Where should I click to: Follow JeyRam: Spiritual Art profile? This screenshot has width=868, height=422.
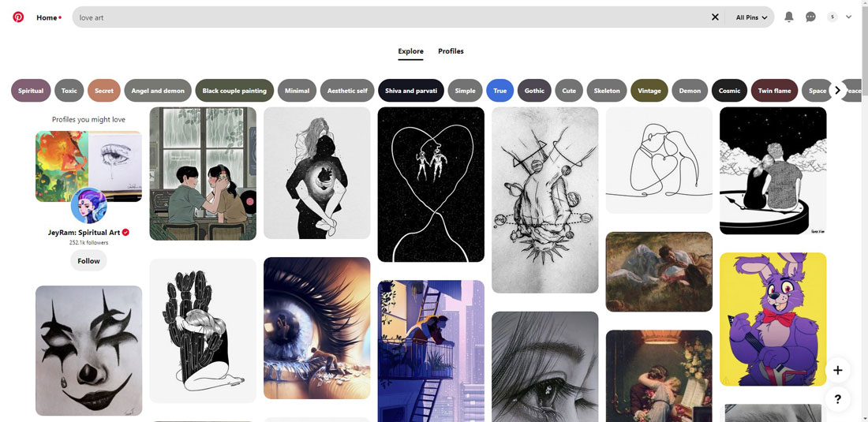point(88,261)
